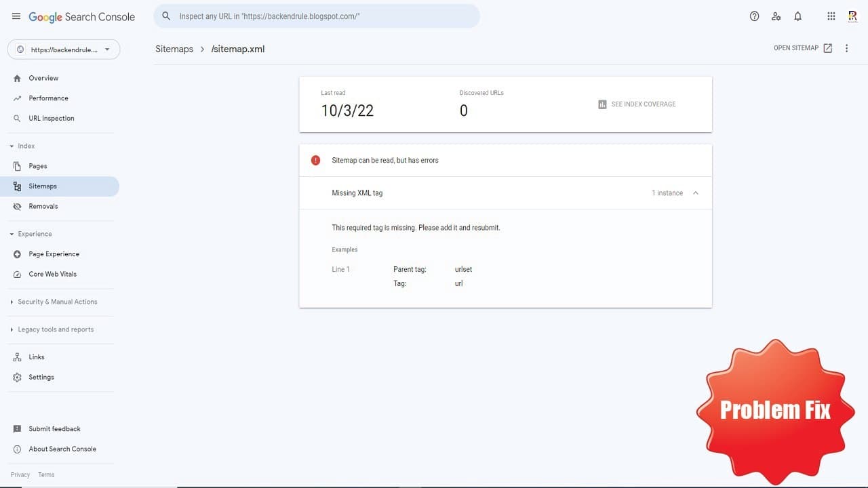The height and width of the screenshot is (488, 868).
Task: Click 'Sitemap can be read, but has errors'
Action: pos(385,161)
